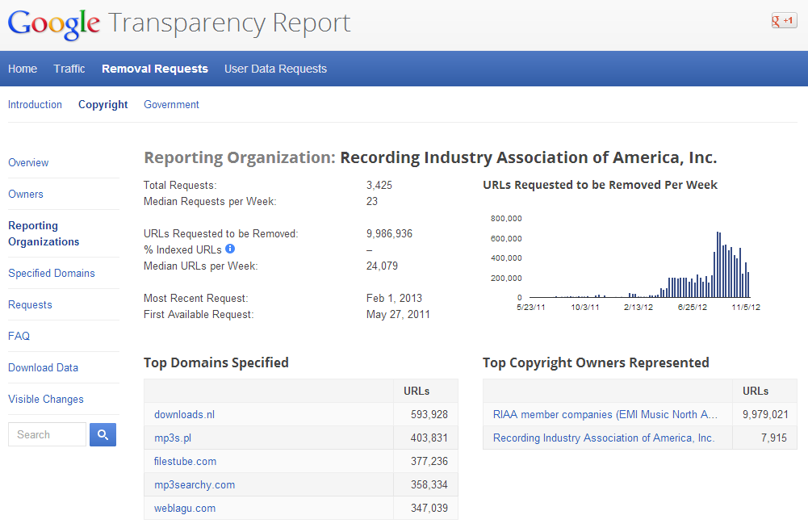Viewport: 808px width, 532px height.
Task: Click the Google +1 button
Action: (x=784, y=21)
